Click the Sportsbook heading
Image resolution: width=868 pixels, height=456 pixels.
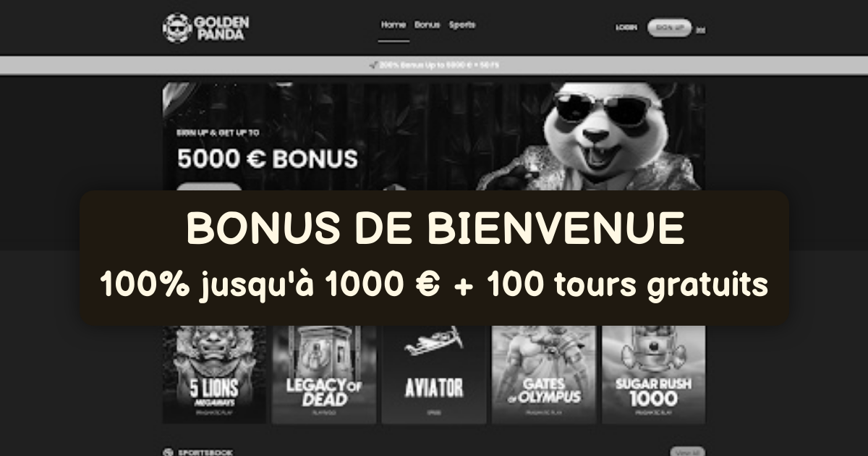pos(205,452)
